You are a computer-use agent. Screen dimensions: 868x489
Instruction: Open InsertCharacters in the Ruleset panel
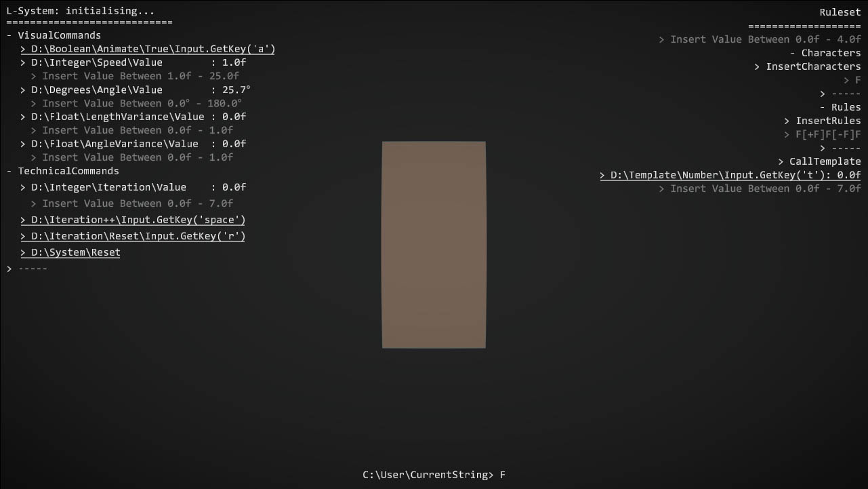(x=808, y=66)
